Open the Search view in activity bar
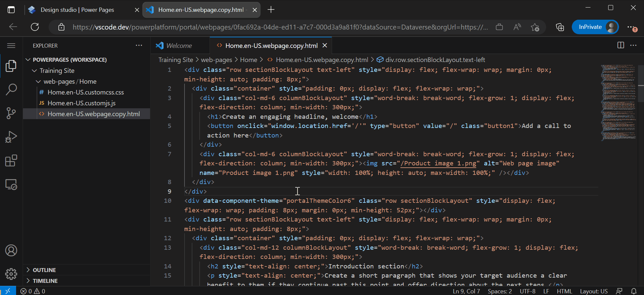Screen dimensions: 644x295 point(11,89)
